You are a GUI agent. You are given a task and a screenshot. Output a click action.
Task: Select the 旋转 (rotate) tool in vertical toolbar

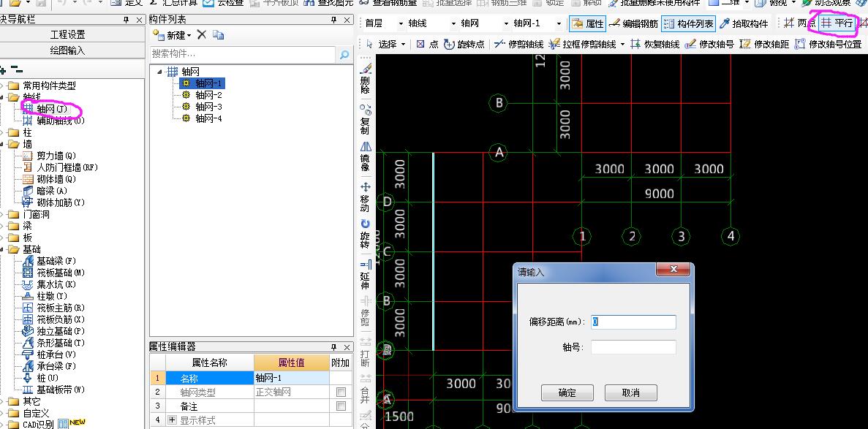pyautogui.click(x=366, y=233)
